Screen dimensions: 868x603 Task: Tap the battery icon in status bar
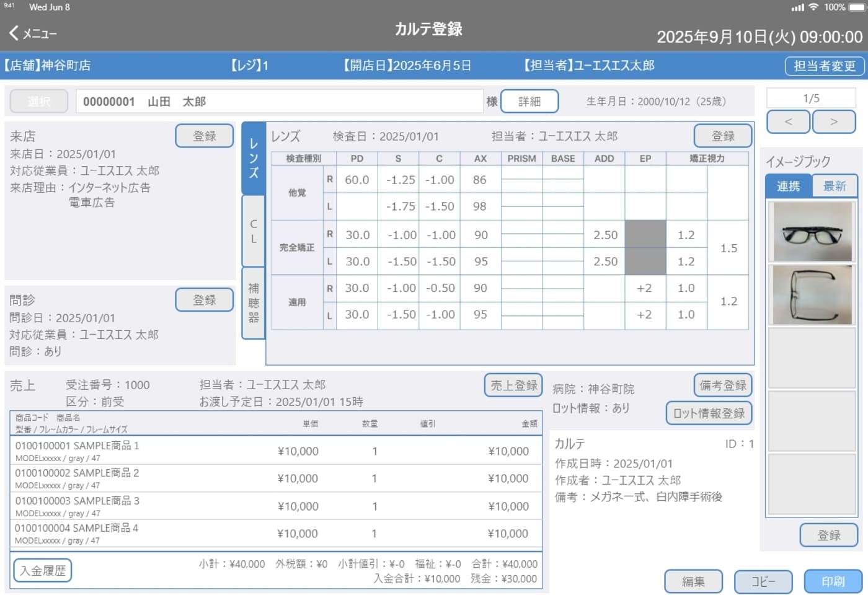(x=856, y=7)
